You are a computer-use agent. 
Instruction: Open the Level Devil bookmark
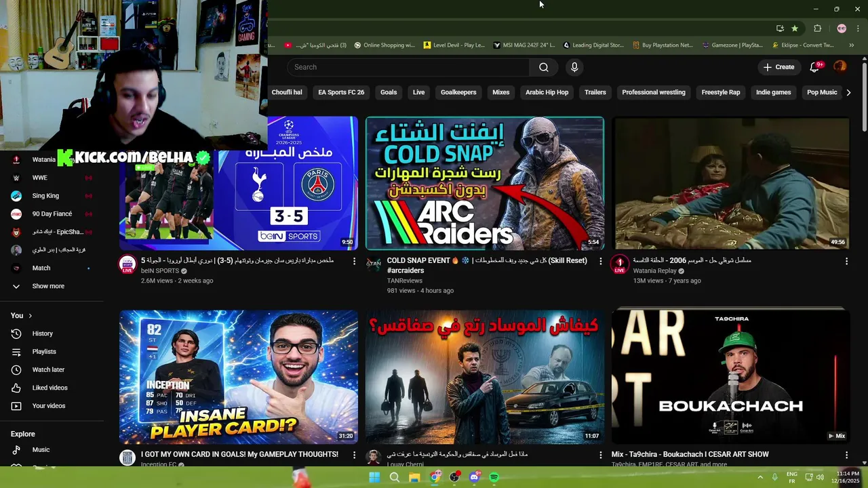point(454,45)
